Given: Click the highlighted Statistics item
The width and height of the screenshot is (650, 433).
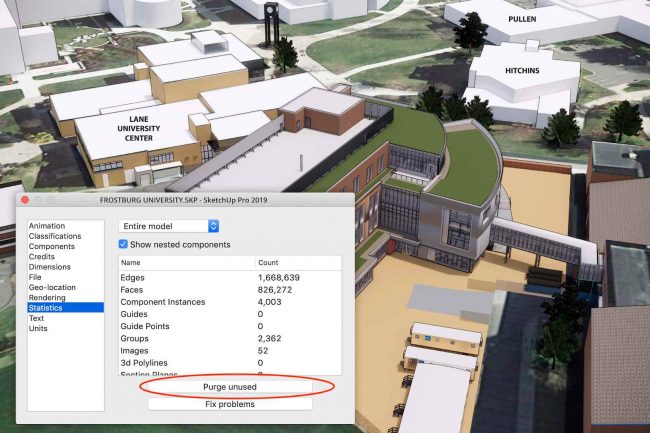Looking at the screenshot, I should [47, 308].
